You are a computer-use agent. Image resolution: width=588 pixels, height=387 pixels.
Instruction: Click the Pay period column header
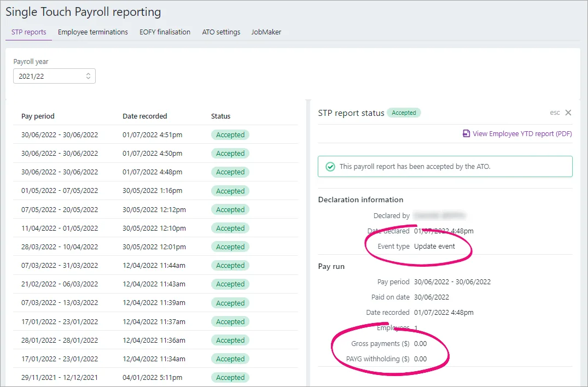pyautogui.click(x=38, y=116)
